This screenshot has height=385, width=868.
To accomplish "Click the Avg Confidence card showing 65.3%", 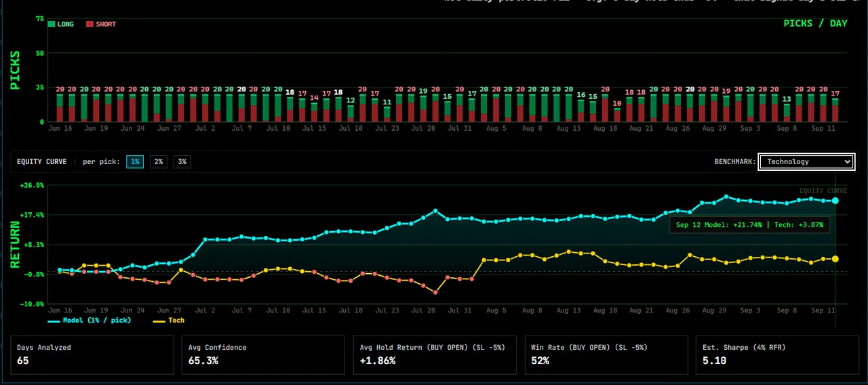I will pyautogui.click(x=264, y=355).
